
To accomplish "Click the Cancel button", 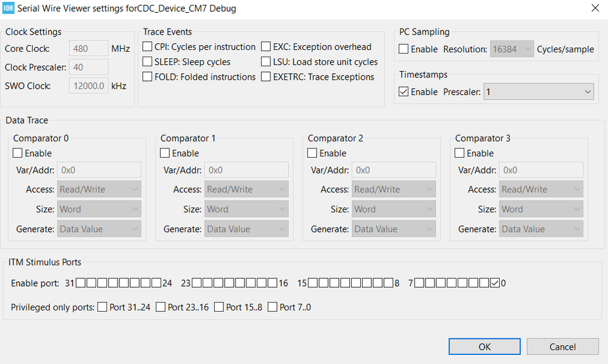I will pos(562,346).
